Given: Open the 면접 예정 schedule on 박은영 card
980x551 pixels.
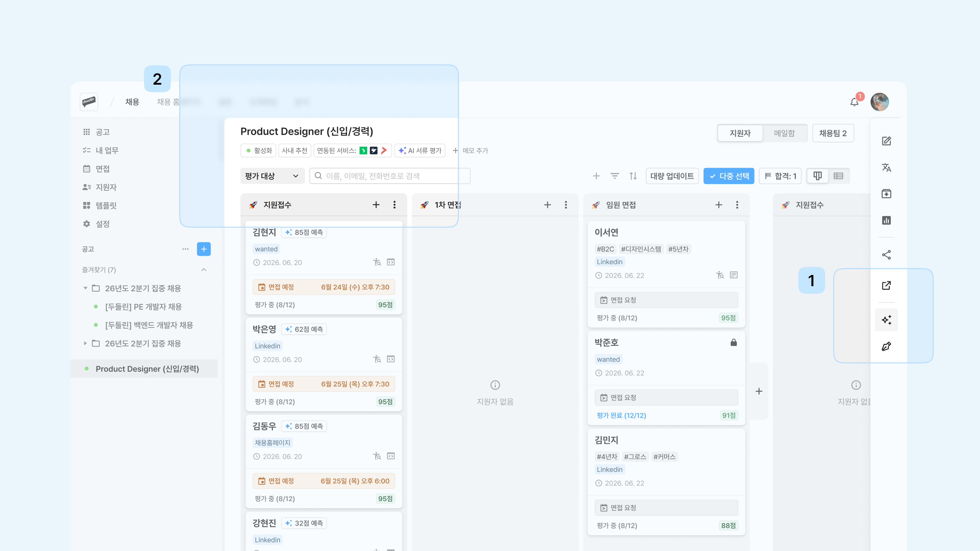Looking at the screenshot, I should point(324,384).
